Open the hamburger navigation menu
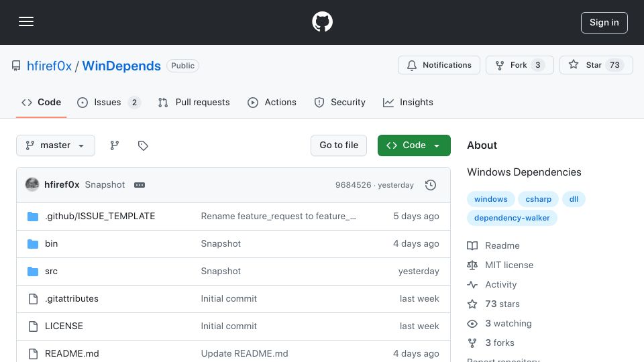Viewport: 644px width, 362px height. [26, 21]
